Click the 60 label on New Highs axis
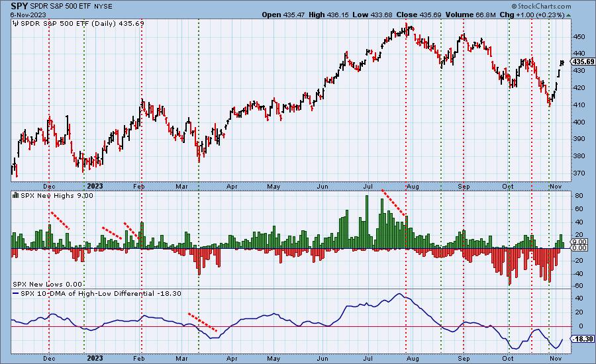 click(x=579, y=209)
